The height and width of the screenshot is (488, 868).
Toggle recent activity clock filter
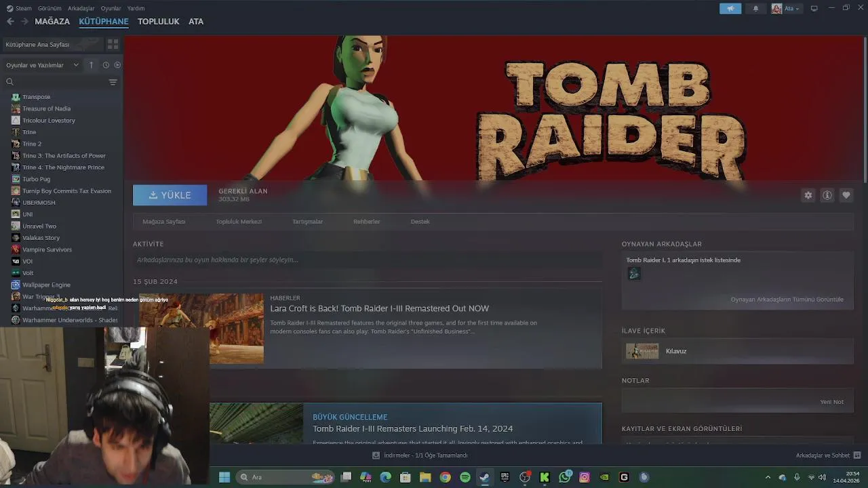106,65
